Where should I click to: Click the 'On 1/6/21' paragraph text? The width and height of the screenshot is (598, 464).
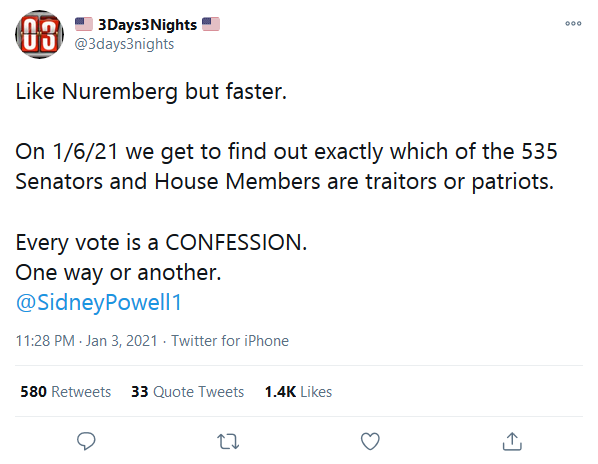286,166
